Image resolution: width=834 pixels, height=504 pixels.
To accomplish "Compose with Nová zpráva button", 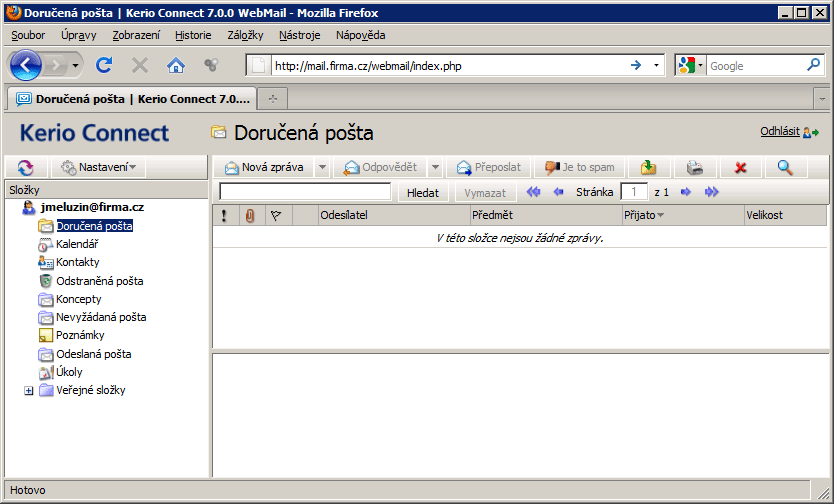I will point(264,167).
